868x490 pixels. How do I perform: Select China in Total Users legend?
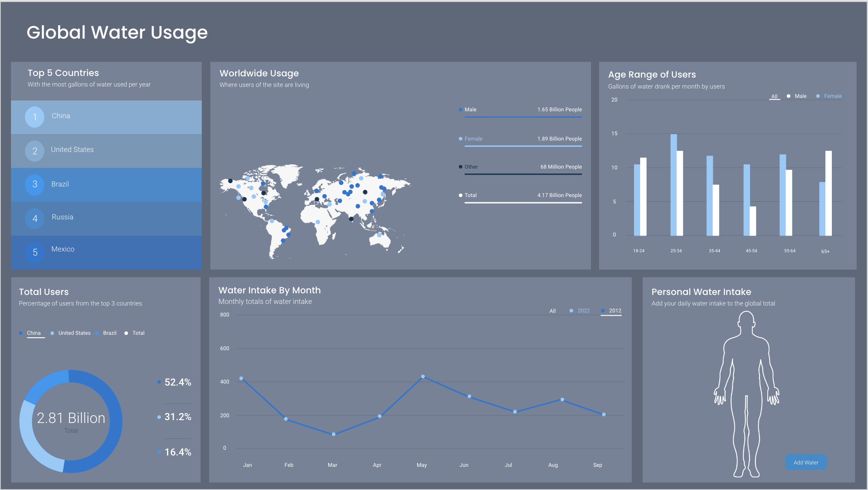[34, 333]
